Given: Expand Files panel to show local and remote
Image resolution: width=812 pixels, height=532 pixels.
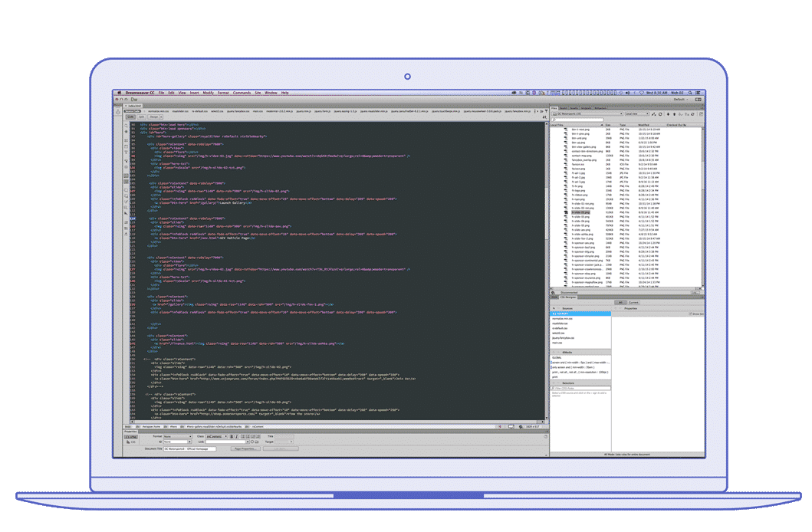Looking at the screenshot, I should click(x=701, y=114).
